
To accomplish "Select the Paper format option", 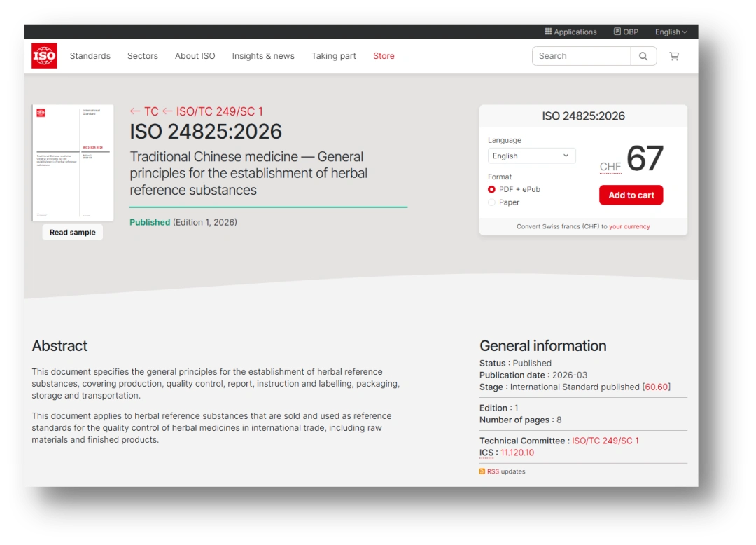I will (491, 202).
